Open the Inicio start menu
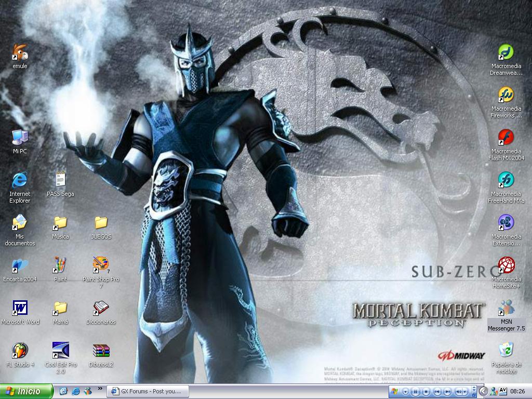The image size is (532, 399). [x=26, y=391]
